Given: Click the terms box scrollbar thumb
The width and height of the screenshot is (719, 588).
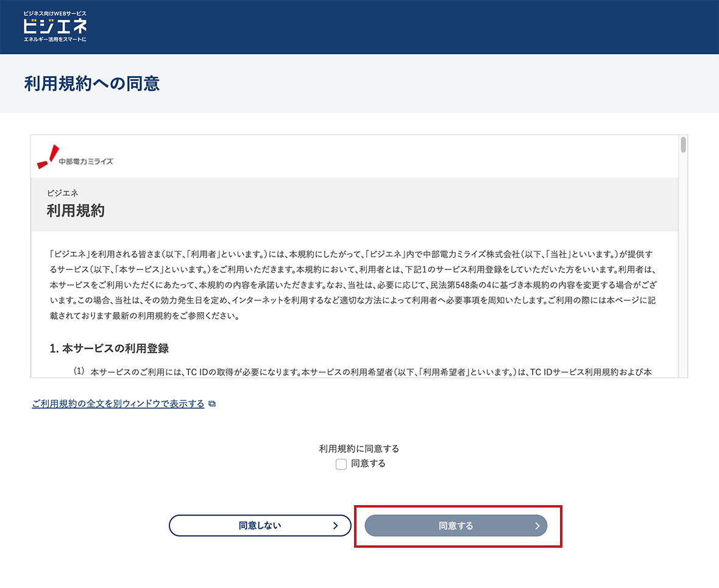Looking at the screenshot, I should point(683,144).
